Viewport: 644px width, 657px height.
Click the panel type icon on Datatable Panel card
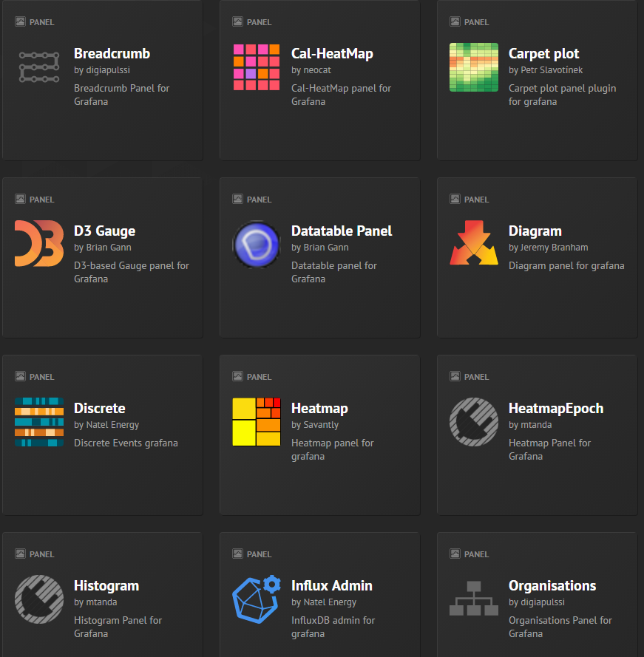pos(238,199)
